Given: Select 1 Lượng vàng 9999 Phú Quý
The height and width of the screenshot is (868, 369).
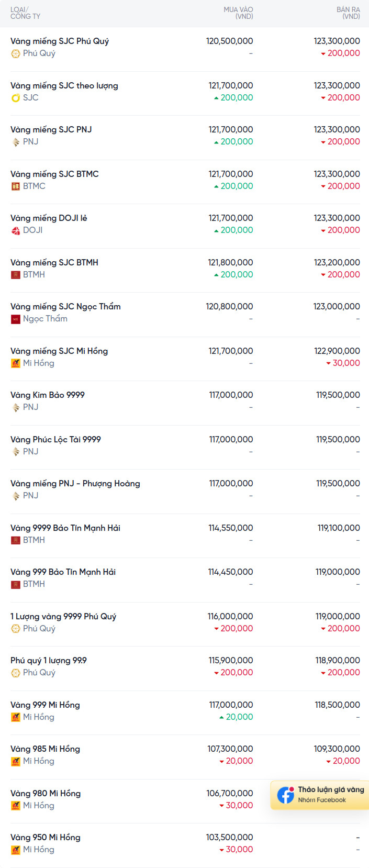Looking at the screenshot, I should [184, 624].
